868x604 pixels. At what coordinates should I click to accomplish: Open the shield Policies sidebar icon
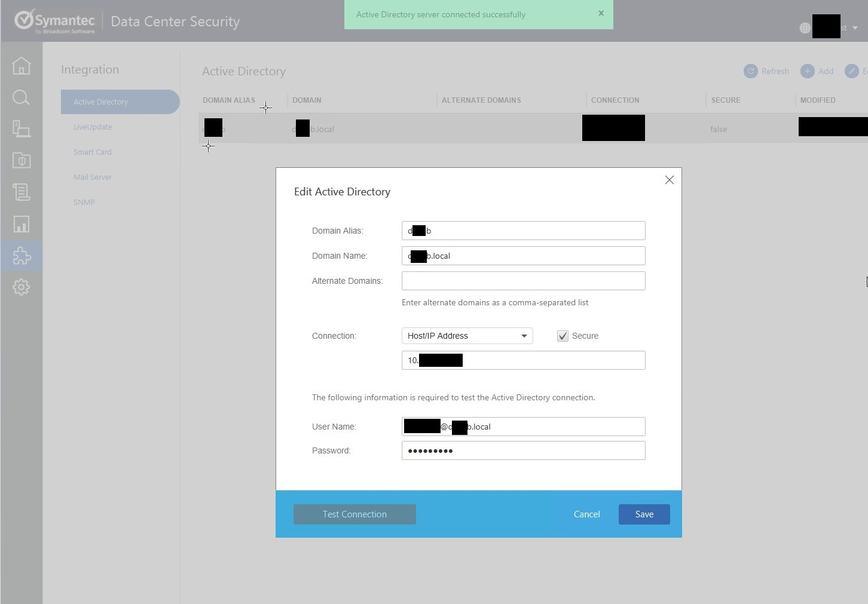[22, 161]
